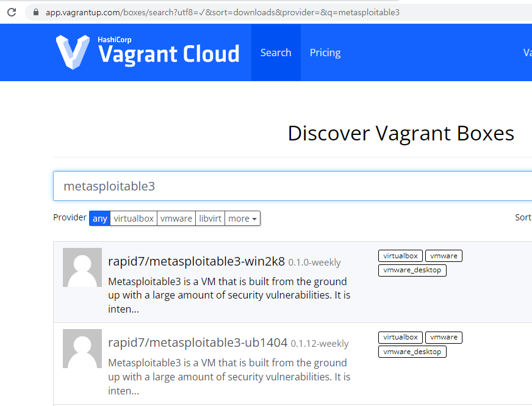The image size is (532, 406).
Task: Click vmware_desktop tag on ub1404 box
Action: [x=412, y=352]
